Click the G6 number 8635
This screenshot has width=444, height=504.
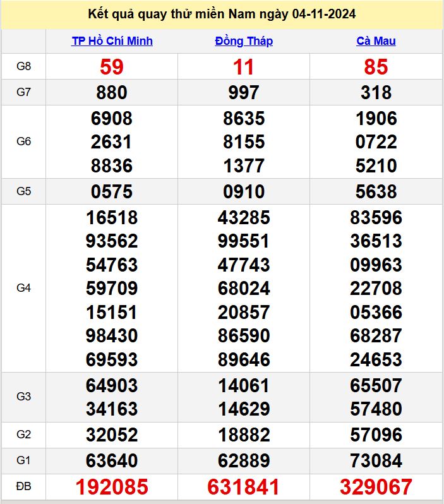[244, 119]
